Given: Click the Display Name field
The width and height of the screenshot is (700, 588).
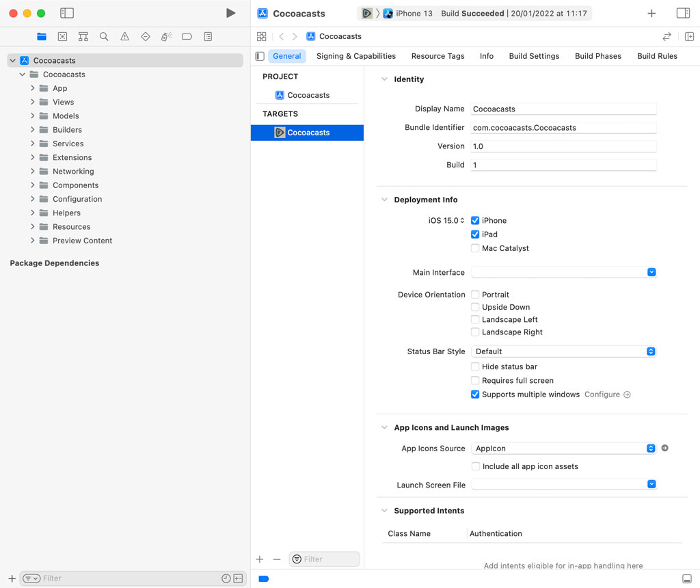Looking at the screenshot, I should pos(564,109).
